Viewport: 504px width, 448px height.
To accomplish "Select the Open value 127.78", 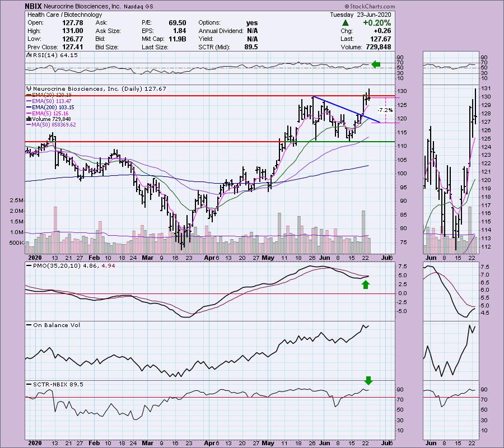I will [73, 23].
